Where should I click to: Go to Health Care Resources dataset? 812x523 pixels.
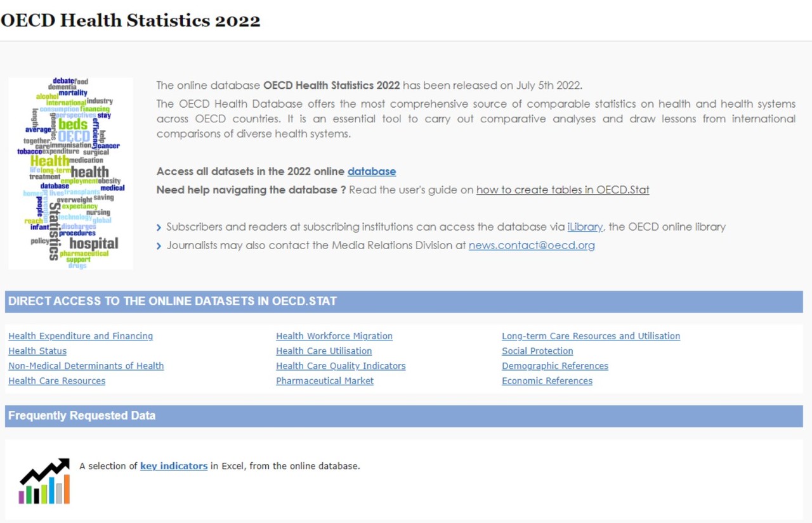click(x=56, y=381)
